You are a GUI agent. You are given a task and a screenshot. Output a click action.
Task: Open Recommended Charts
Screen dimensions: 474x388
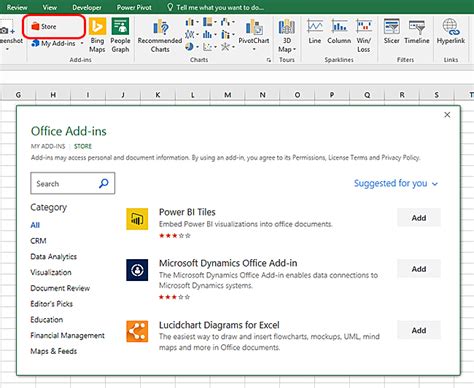coord(160,36)
